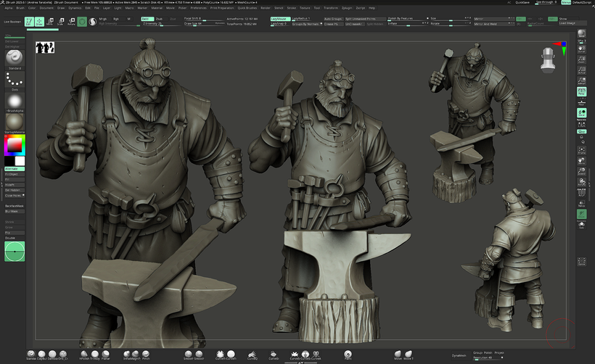
Task: Click the Rotate transform icon
Action: (x=71, y=21)
